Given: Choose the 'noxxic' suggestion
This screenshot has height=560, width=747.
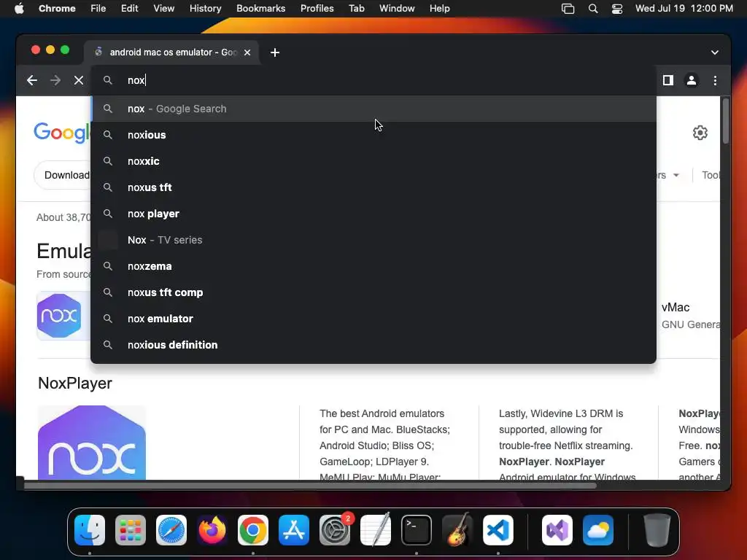Looking at the screenshot, I should pyautogui.click(x=373, y=161).
